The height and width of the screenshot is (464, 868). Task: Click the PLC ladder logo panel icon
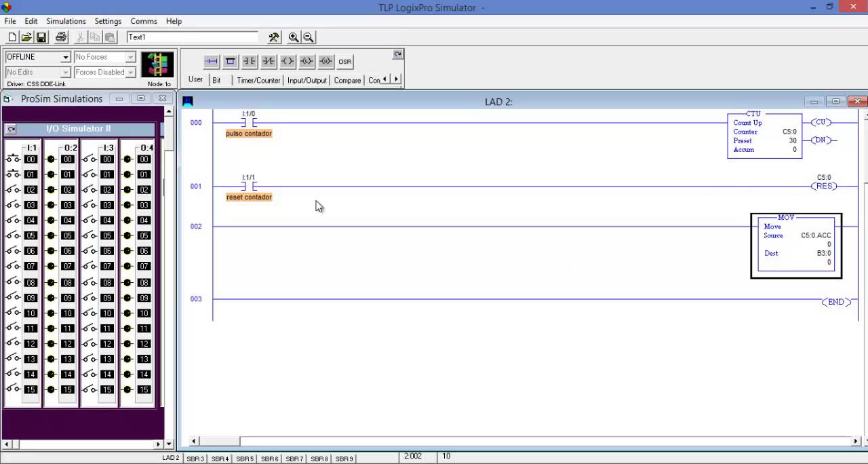click(x=157, y=65)
